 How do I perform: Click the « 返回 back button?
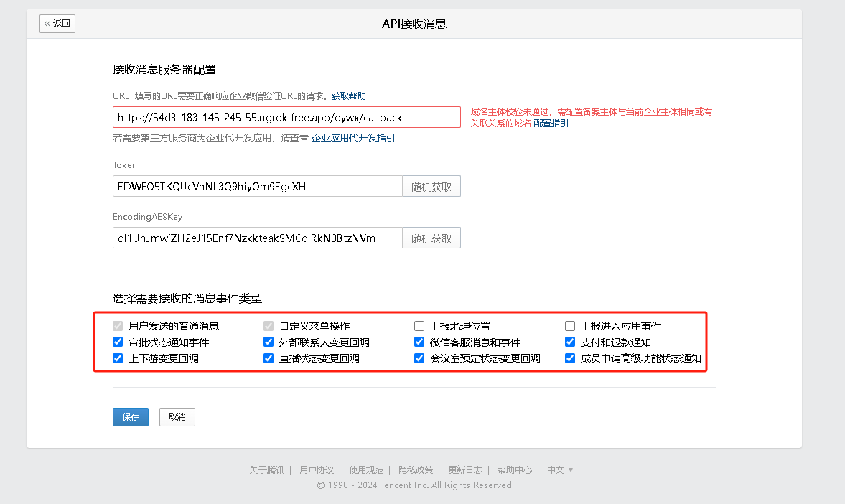(x=57, y=24)
